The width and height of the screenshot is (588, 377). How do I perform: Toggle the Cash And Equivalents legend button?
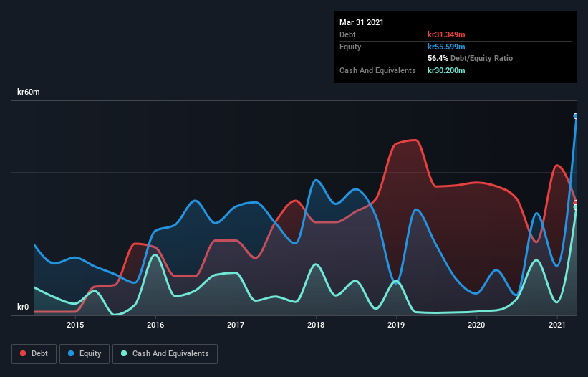coord(165,354)
